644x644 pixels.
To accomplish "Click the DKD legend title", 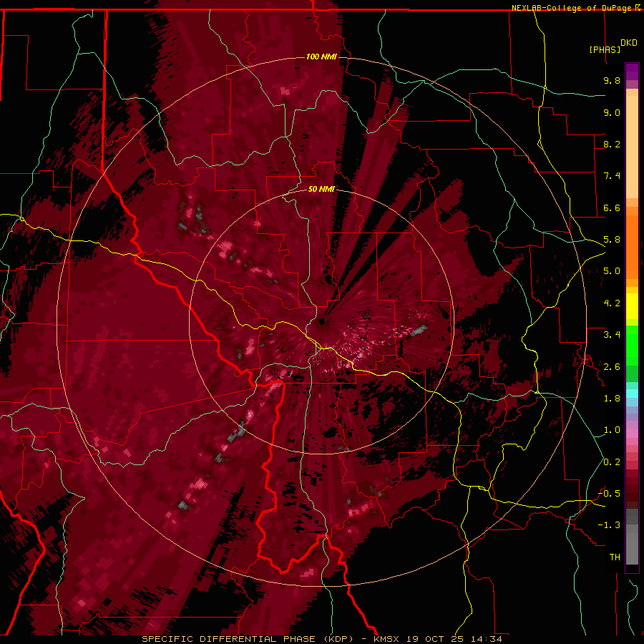I will pos(628,43).
